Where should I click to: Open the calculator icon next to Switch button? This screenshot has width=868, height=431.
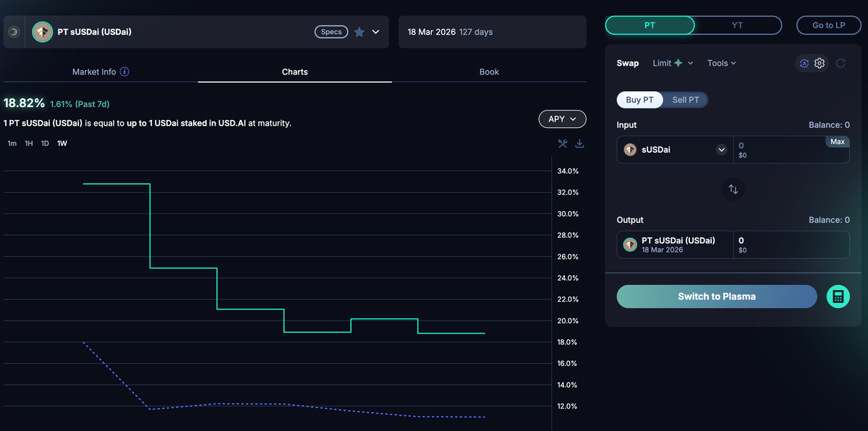tap(838, 296)
